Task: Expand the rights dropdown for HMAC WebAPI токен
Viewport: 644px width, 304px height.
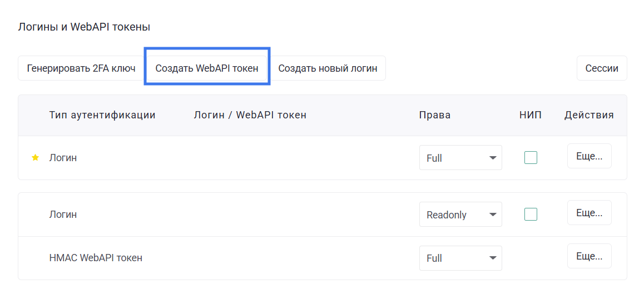Action: [x=460, y=258]
